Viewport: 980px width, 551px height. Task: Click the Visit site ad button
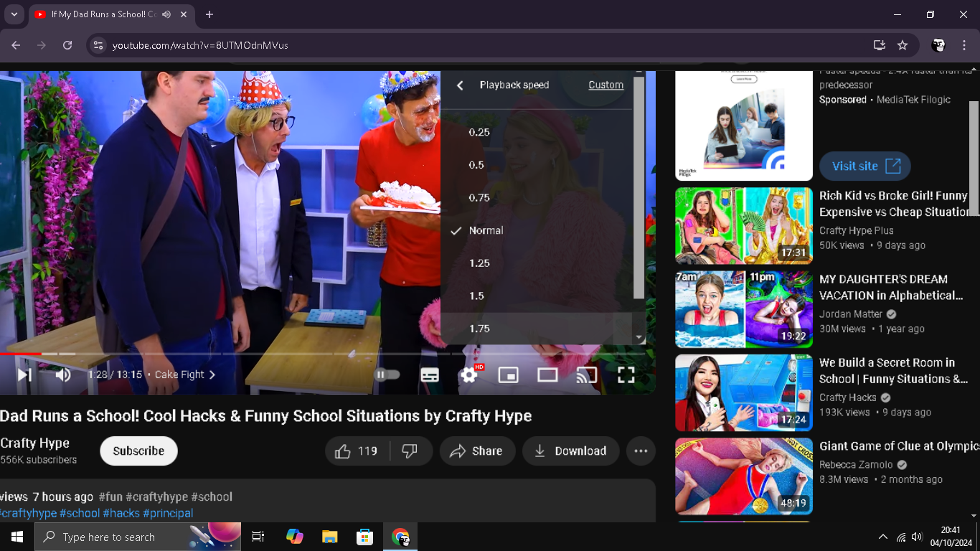(865, 166)
